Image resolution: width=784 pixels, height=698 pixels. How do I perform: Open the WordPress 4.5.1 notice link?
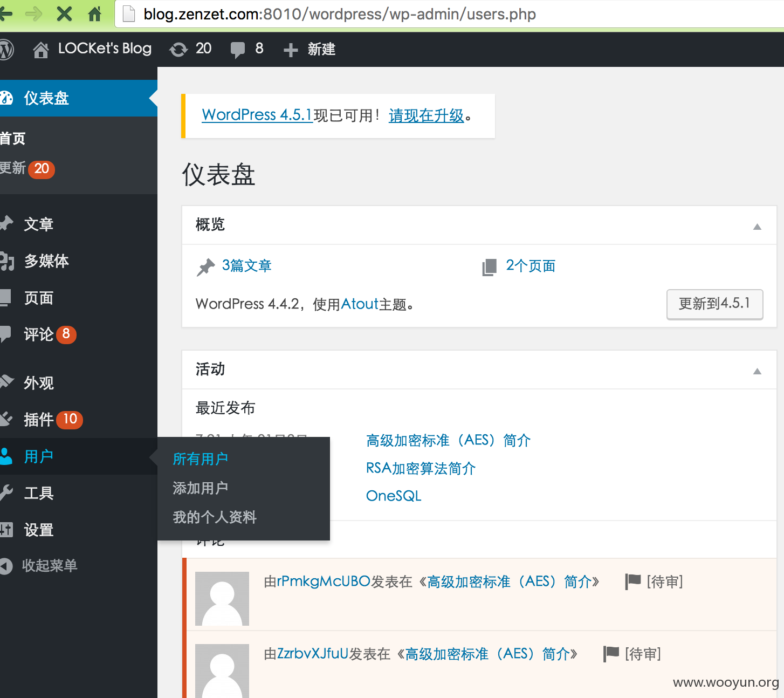(257, 115)
